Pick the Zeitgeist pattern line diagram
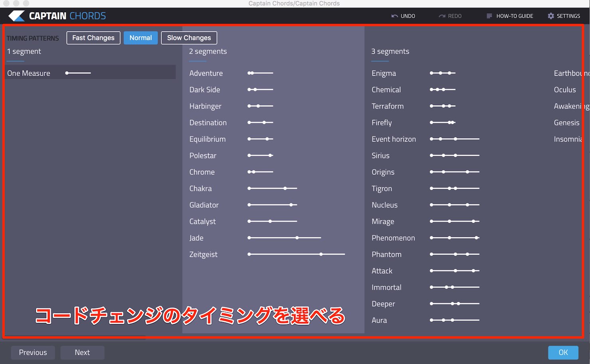 (296, 254)
